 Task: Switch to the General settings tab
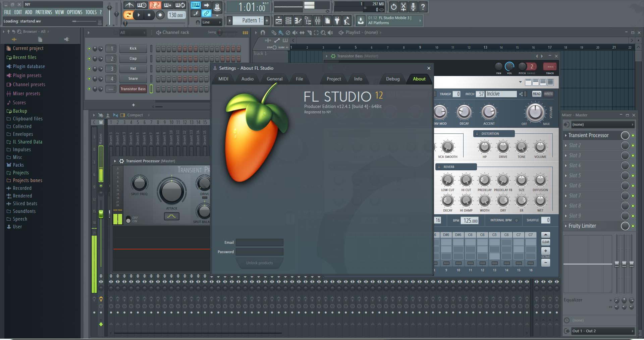pos(275,79)
